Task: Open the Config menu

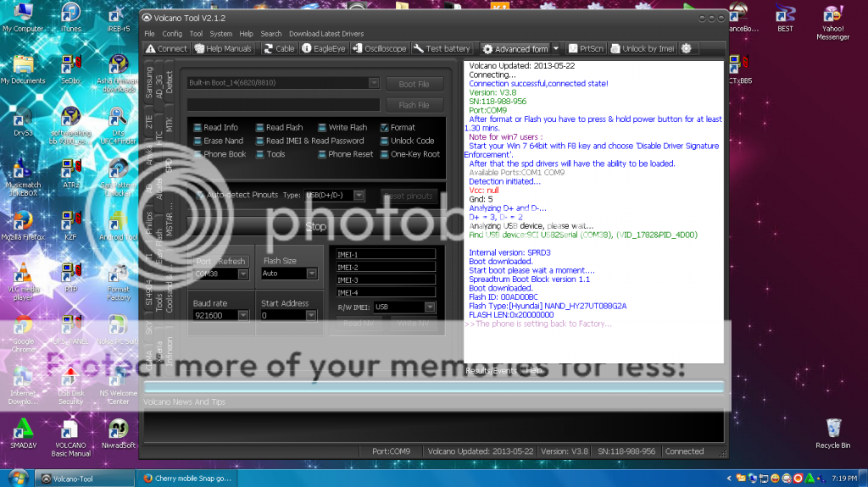Action: pos(172,34)
